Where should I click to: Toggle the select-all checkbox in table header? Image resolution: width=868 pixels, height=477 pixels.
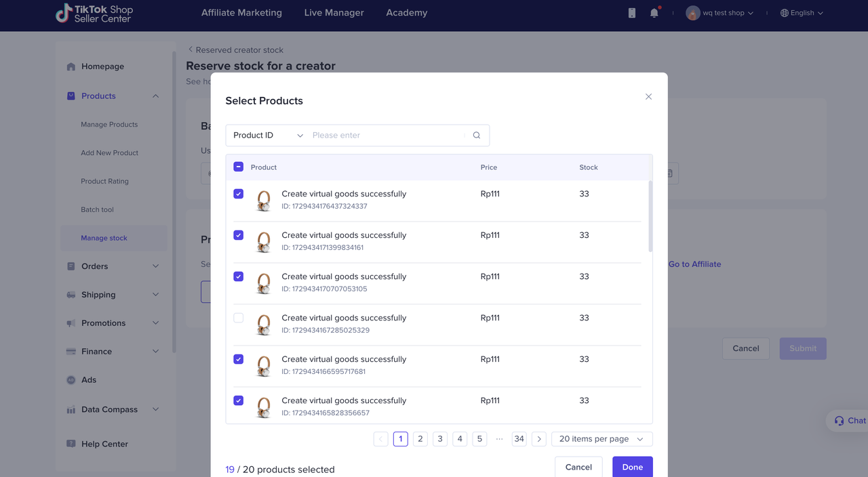[239, 167]
